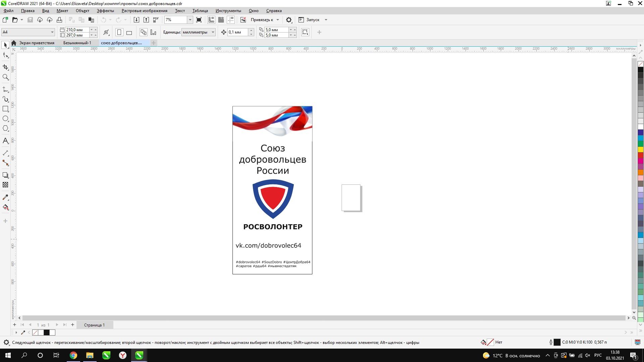Image resolution: width=644 pixels, height=362 pixels.
Task: Pick the no-color swatch atop palette
Action: tap(640, 64)
